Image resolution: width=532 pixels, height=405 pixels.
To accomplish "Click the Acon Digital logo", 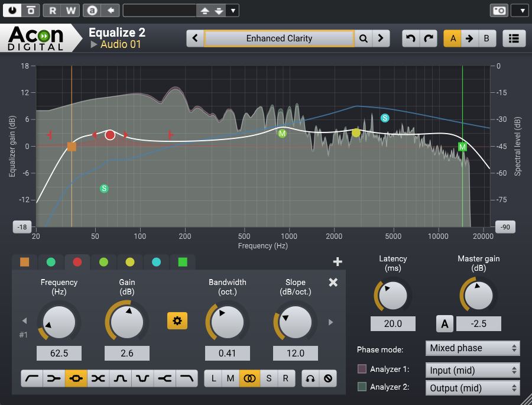I will tap(37, 38).
